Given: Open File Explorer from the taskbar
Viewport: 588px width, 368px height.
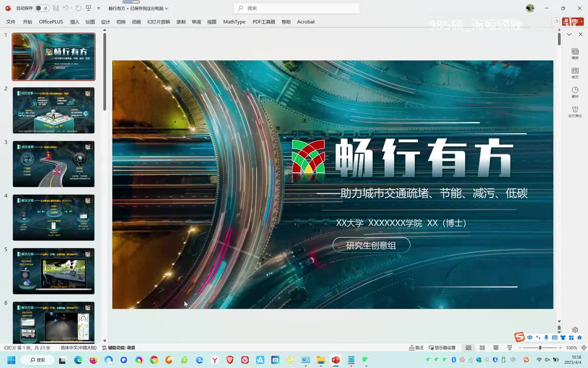Looking at the screenshot, I should point(320,360).
